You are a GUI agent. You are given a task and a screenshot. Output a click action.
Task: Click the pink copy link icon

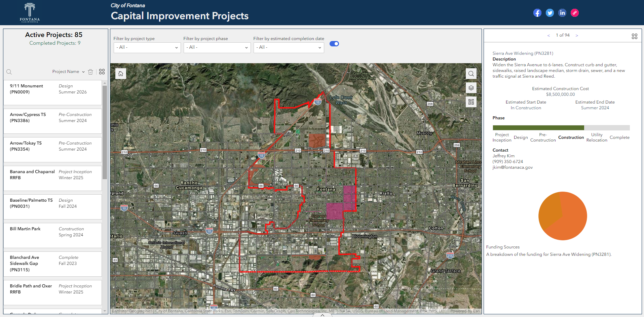tap(575, 13)
